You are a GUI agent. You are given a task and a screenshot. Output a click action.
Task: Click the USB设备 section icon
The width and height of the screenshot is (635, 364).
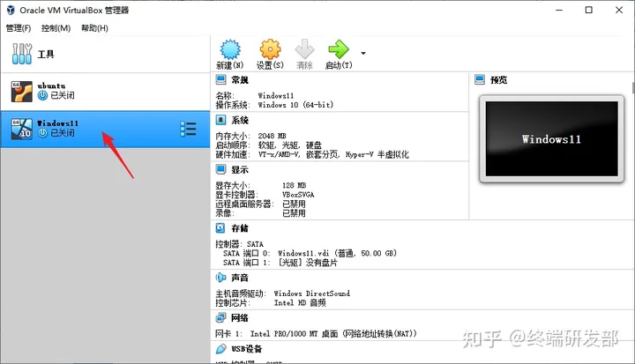[x=221, y=349]
